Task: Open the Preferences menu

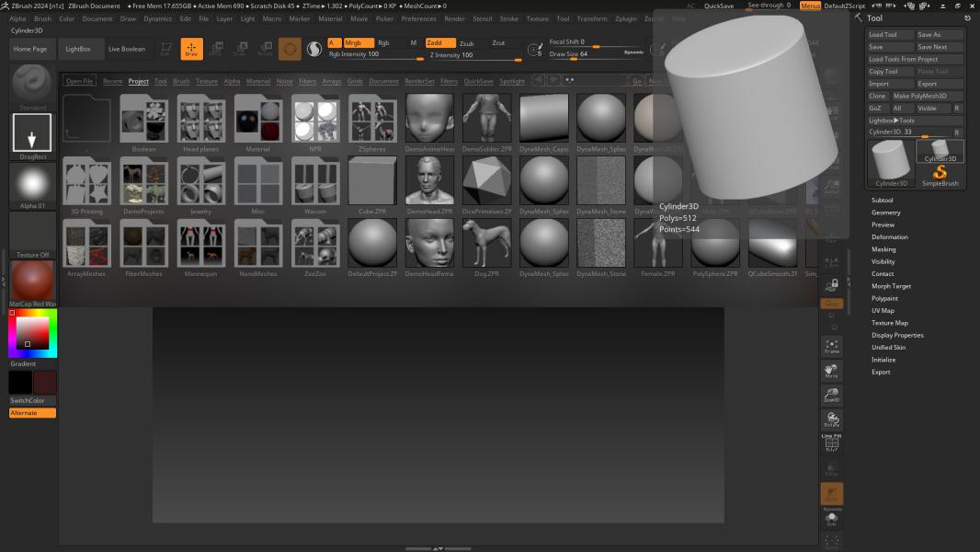Action: tap(418, 18)
